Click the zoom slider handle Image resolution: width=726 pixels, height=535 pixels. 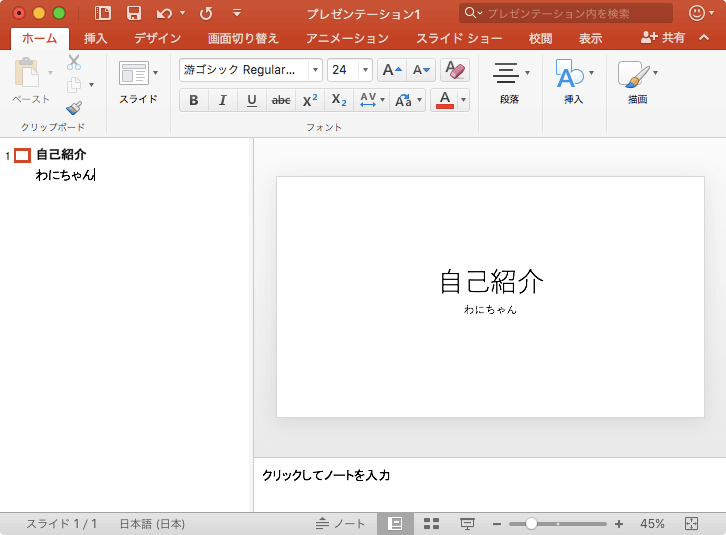531,524
